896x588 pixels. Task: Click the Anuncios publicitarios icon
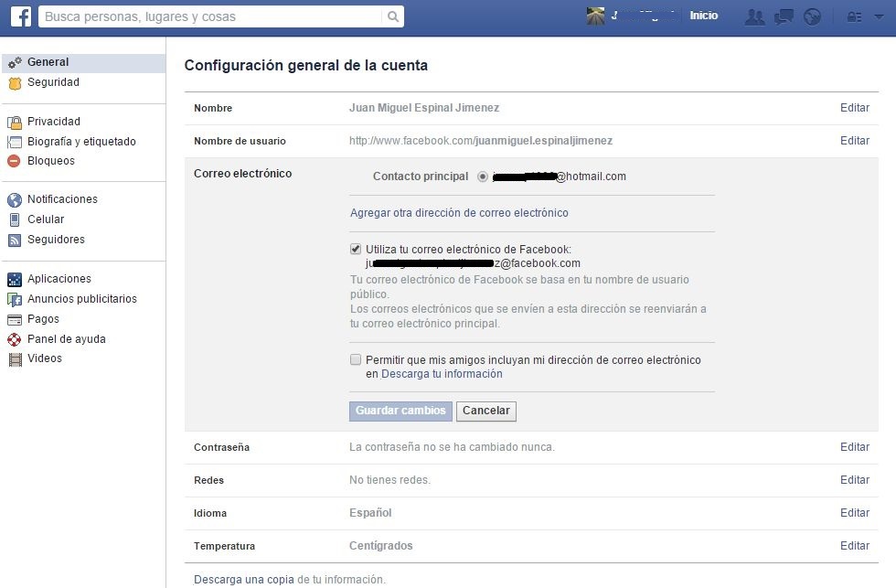(15, 299)
